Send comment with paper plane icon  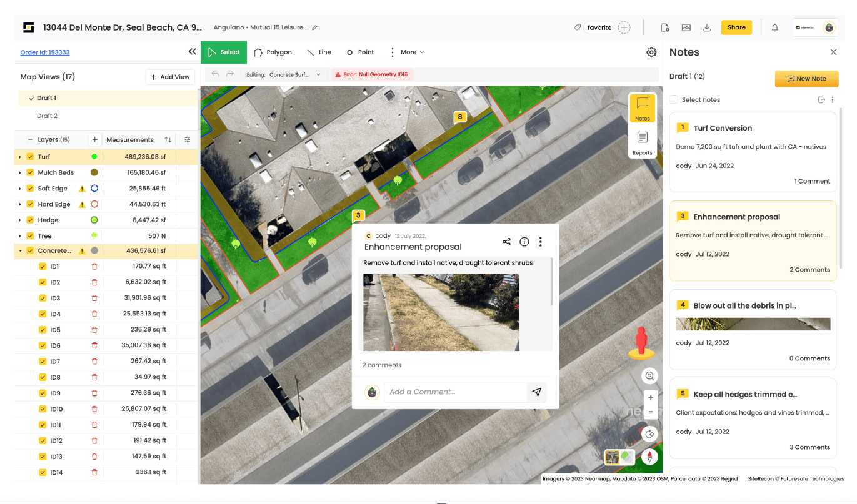pyautogui.click(x=536, y=392)
